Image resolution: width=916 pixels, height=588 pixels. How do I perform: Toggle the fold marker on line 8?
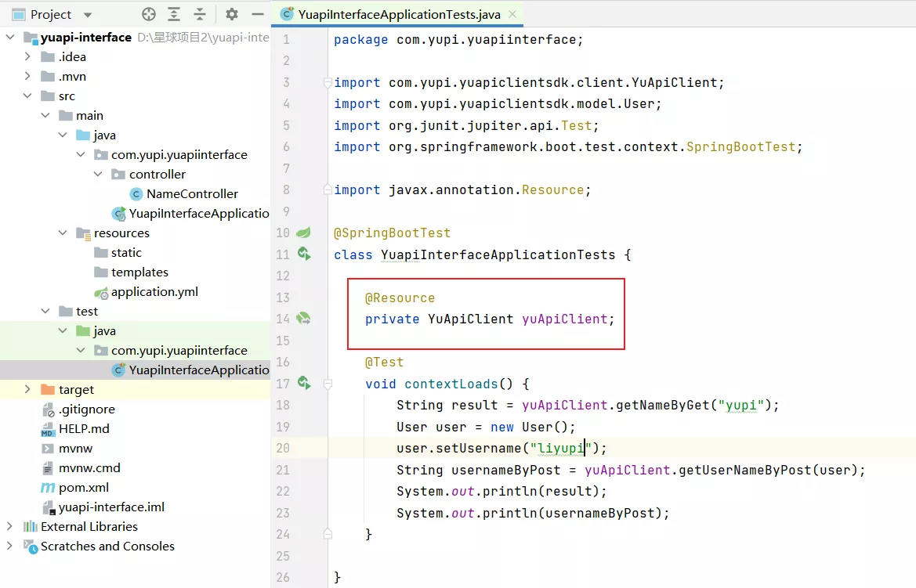(328, 189)
